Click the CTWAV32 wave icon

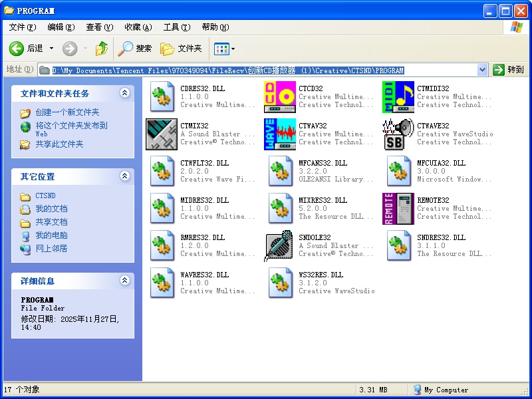tap(280, 134)
